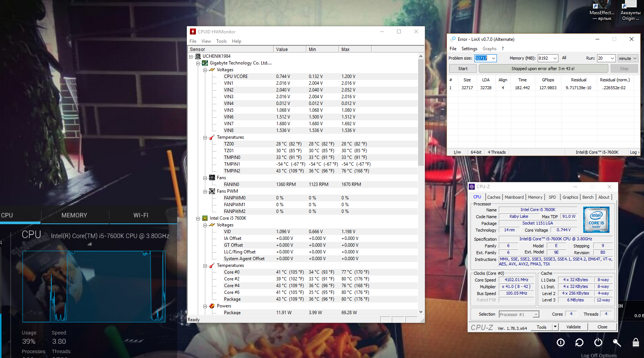Click the UCHENIK1984 computer icon in HWMonitor
This screenshot has height=358, width=644.
tap(198, 56)
